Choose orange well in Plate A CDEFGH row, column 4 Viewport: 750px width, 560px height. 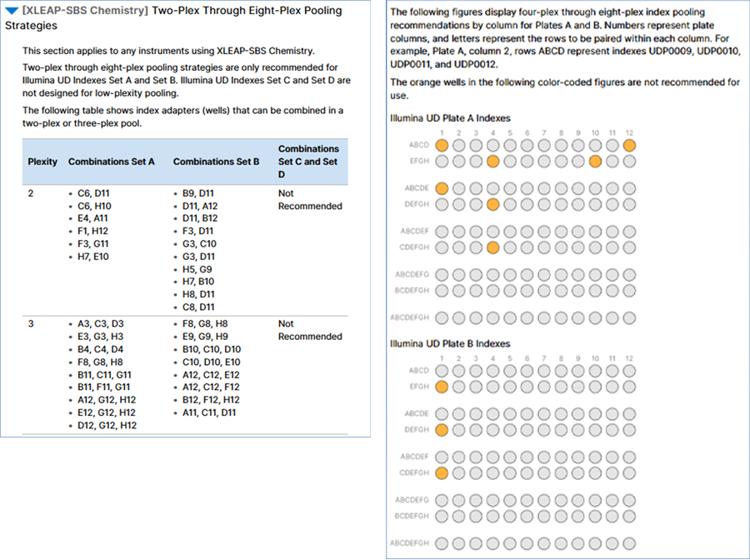coord(492,247)
